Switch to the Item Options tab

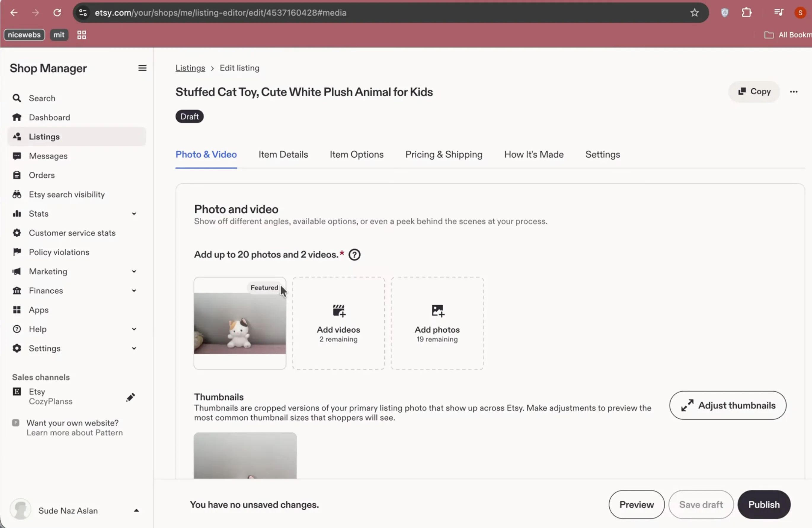357,154
